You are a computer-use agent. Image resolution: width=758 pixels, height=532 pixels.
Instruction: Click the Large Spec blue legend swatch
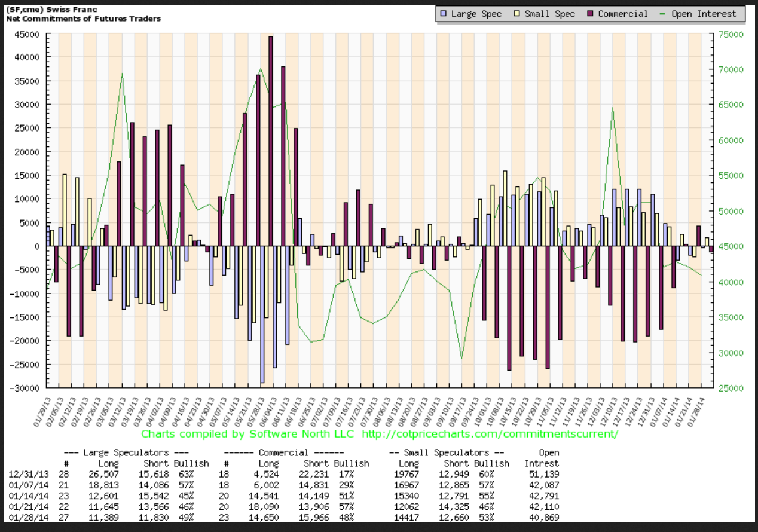click(442, 14)
